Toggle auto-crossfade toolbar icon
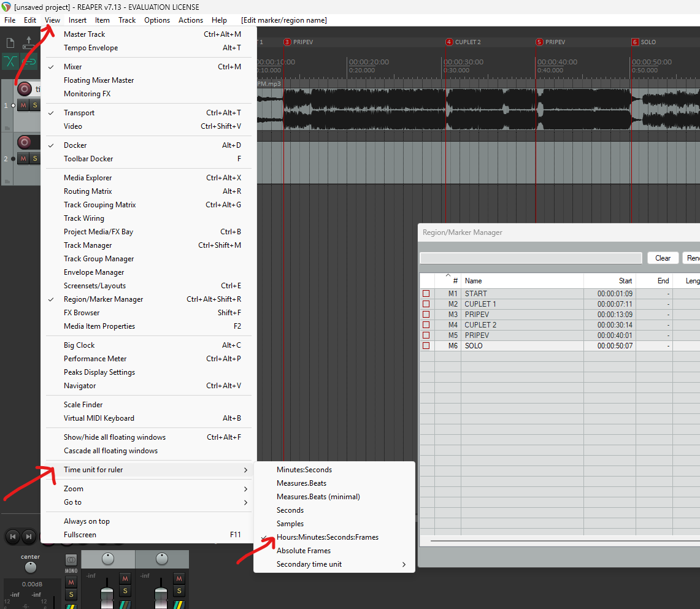The image size is (700, 609). click(x=10, y=61)
